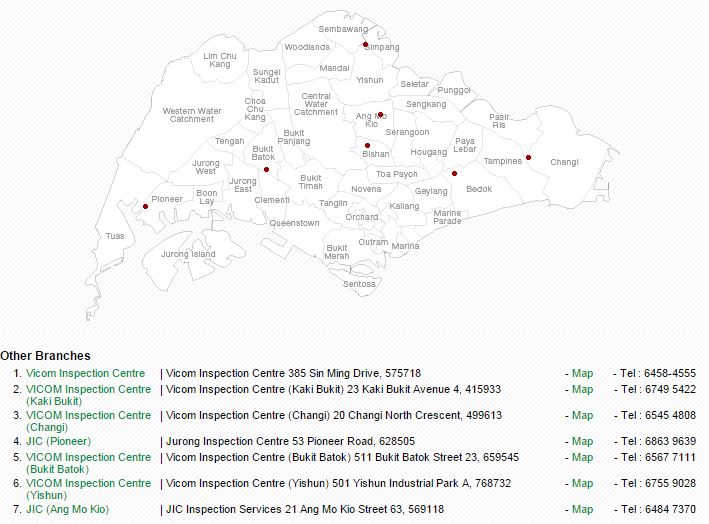Open Map link for Ang Mo Kio Street 63
Screen dimensions: 709x524
(x=582, y=509)
